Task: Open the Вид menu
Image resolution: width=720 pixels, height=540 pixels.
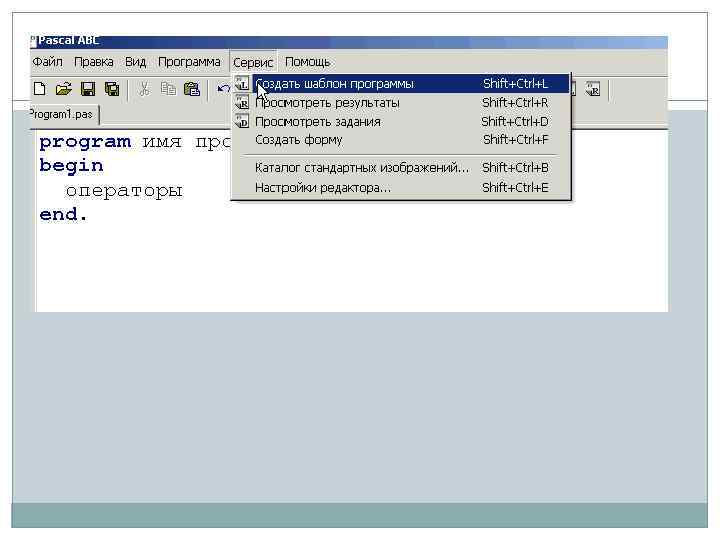Action: pos(135,62)
